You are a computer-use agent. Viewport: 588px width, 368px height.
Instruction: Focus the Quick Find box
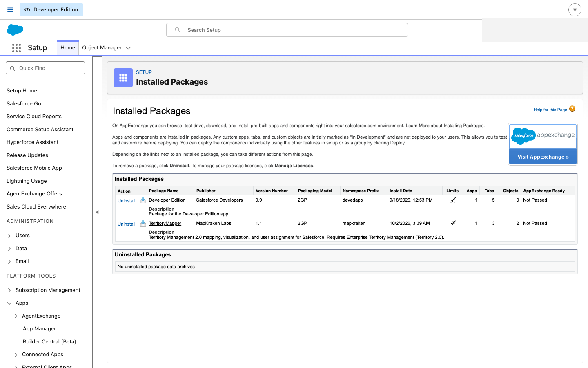[x=45, y=68]
